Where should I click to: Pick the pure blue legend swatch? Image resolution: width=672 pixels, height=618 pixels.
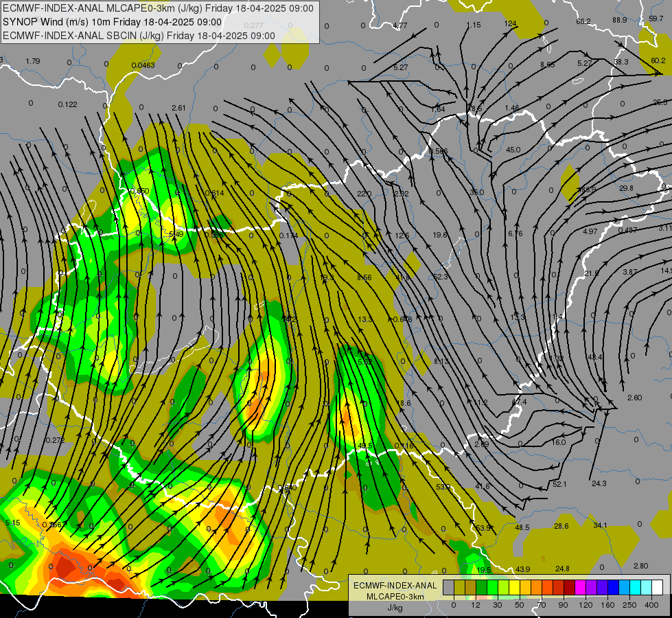[614, 588]
